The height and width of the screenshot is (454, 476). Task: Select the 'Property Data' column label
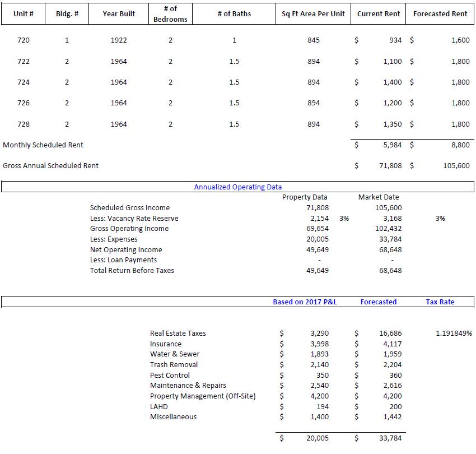(305, 197)
